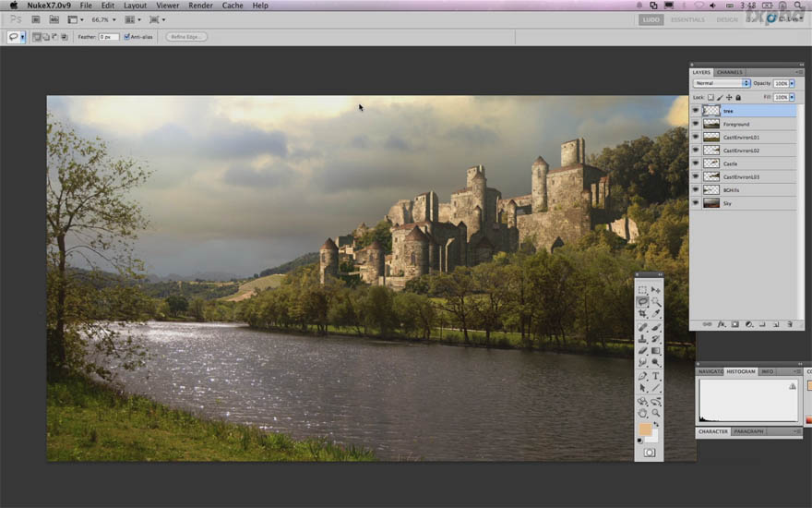
Task: Delete the selected layer
Action: click(x=790, y=324)
